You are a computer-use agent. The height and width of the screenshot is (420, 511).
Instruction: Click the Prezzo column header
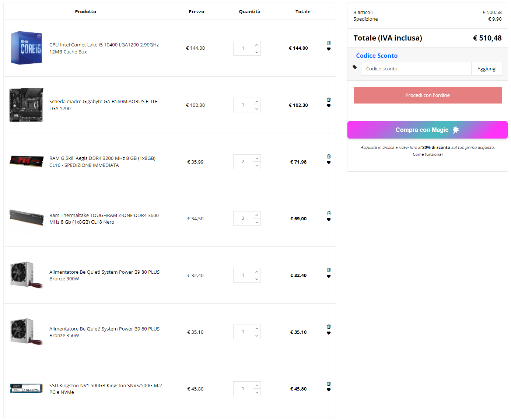pyautogui.click(x=196, y=12)
